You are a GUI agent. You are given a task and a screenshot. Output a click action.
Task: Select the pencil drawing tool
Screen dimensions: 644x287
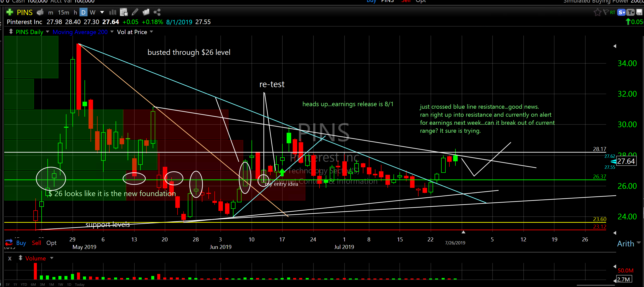click(x=135, y=12)
